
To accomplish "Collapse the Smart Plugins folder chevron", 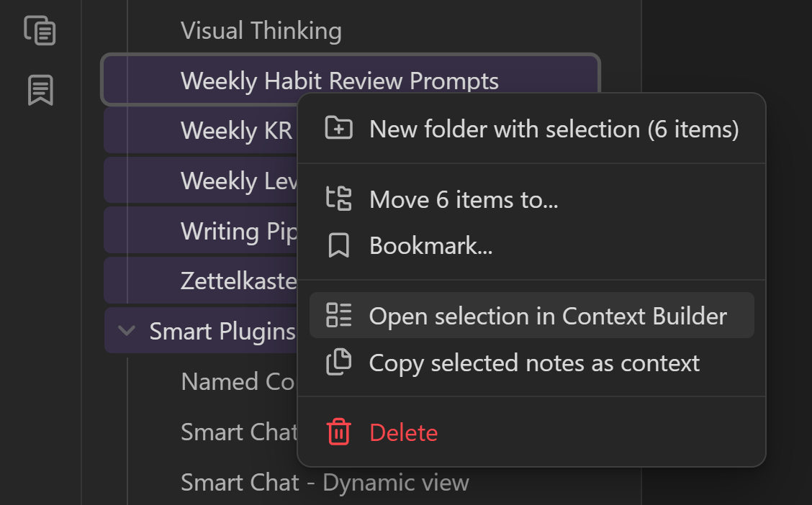I will [x=127, y=331].
